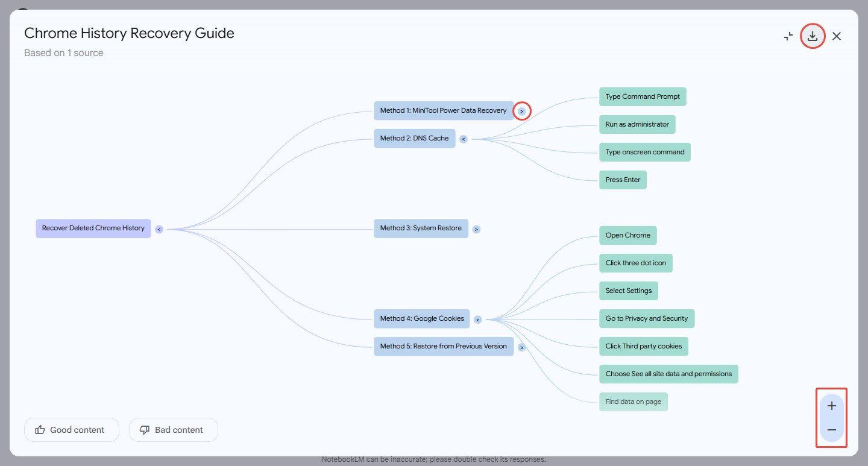Click the Go to Privacy and Security node
The height and width of the screenshot is (466, 868).
click(x=647, y=318)
